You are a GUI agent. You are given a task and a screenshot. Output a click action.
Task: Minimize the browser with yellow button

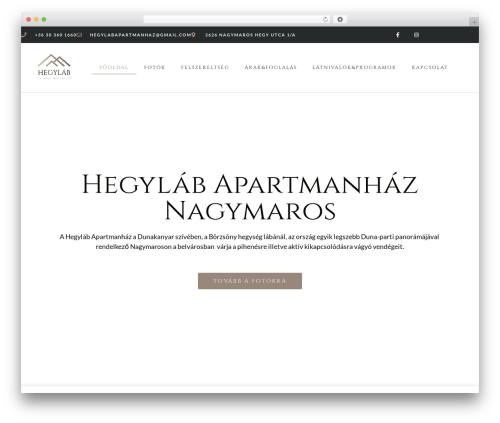click(x=36, y=20)
